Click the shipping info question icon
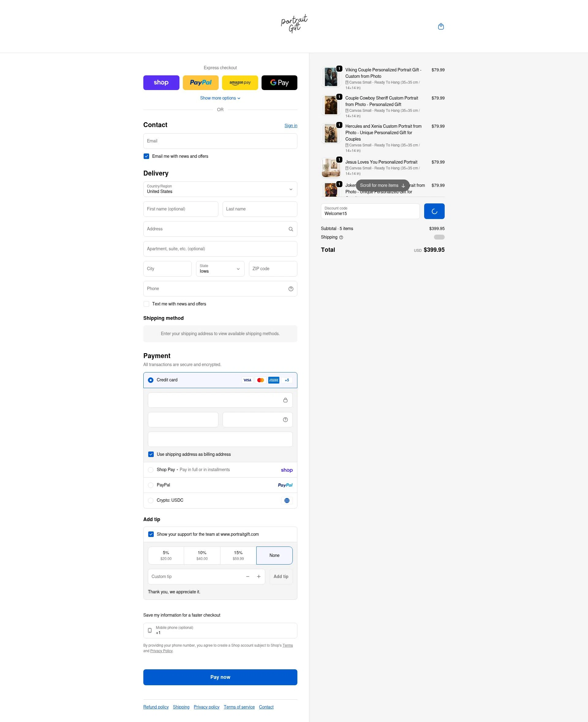588x722 pixels. click(341, 237)
